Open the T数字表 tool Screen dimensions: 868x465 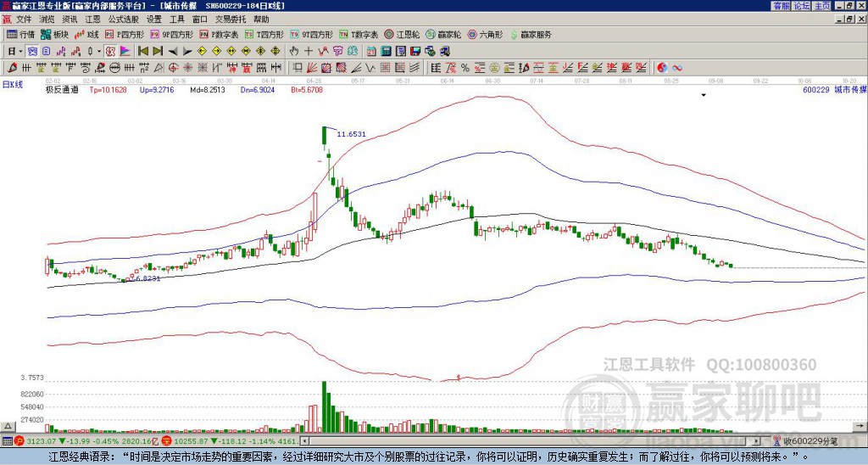tap(359, 34)
